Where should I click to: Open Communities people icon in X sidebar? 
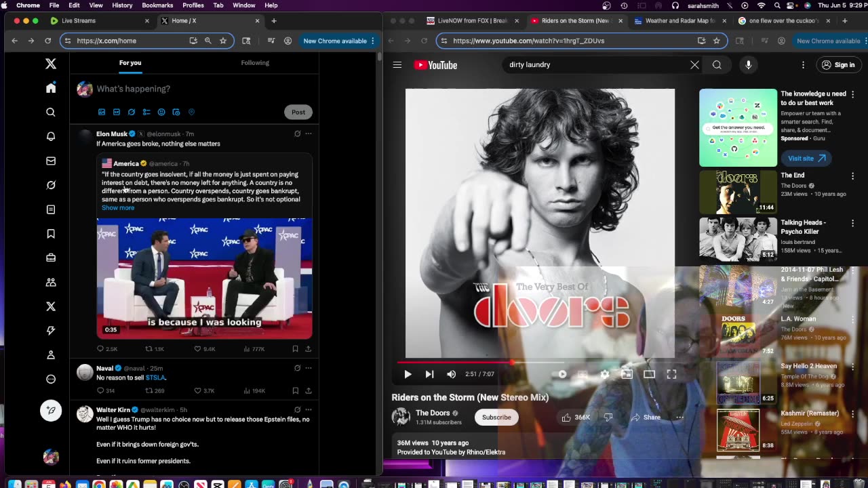point(51,282)
